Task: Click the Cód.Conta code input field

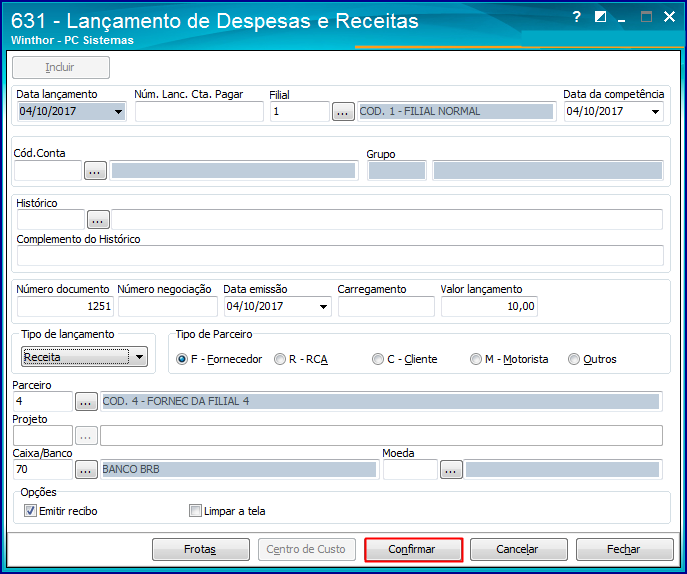Action: click(48, 170)
